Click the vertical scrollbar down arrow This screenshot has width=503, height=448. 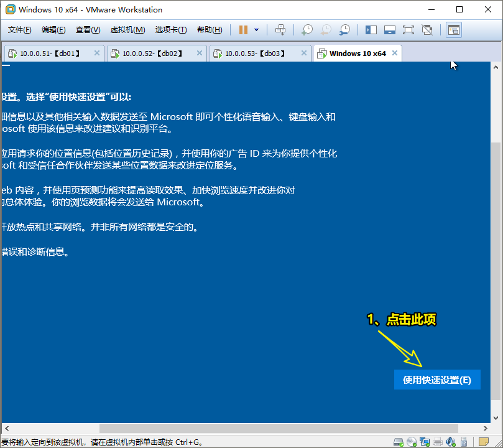pyautogui.click(x=496, y=418)
